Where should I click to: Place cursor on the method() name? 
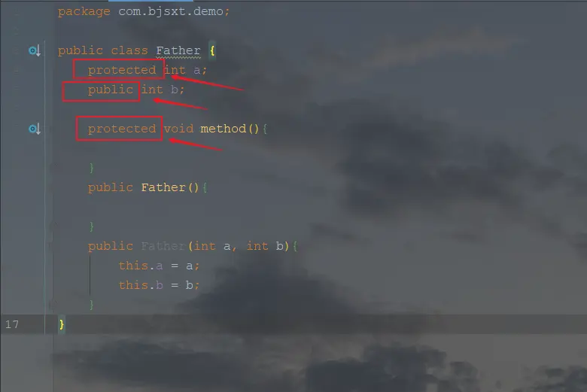223,129
